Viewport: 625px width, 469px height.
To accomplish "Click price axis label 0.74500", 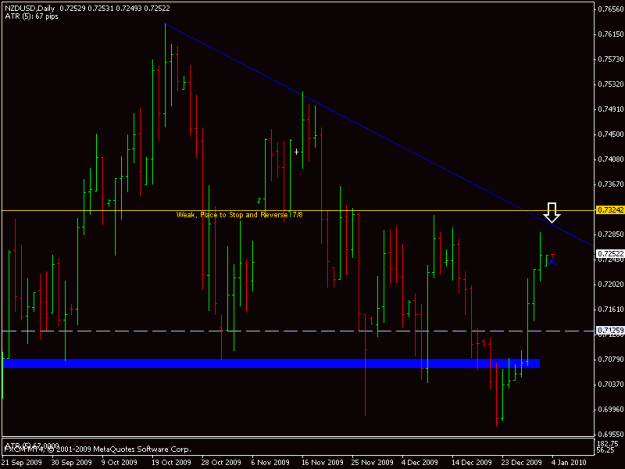I will [x=611, y=134].
